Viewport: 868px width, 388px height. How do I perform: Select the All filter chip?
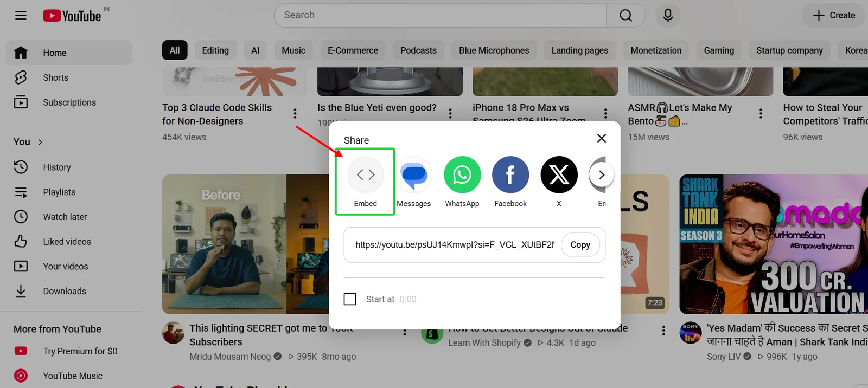coord(175,50)
